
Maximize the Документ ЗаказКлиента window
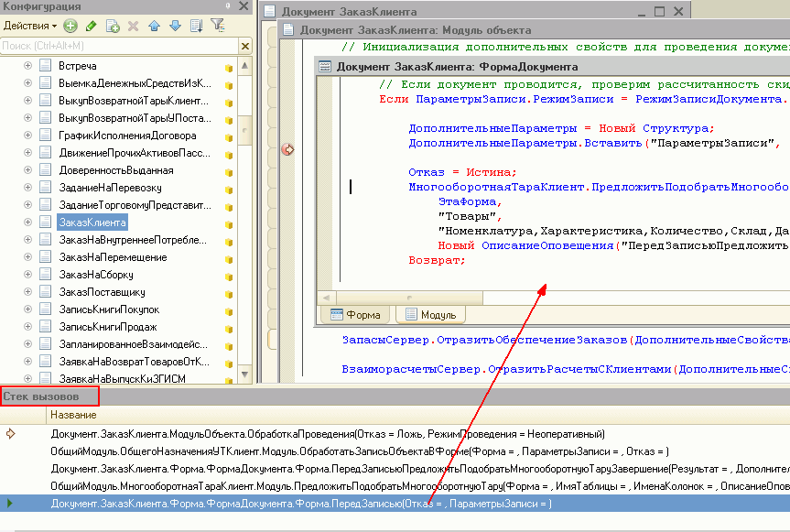pos(659,11)
